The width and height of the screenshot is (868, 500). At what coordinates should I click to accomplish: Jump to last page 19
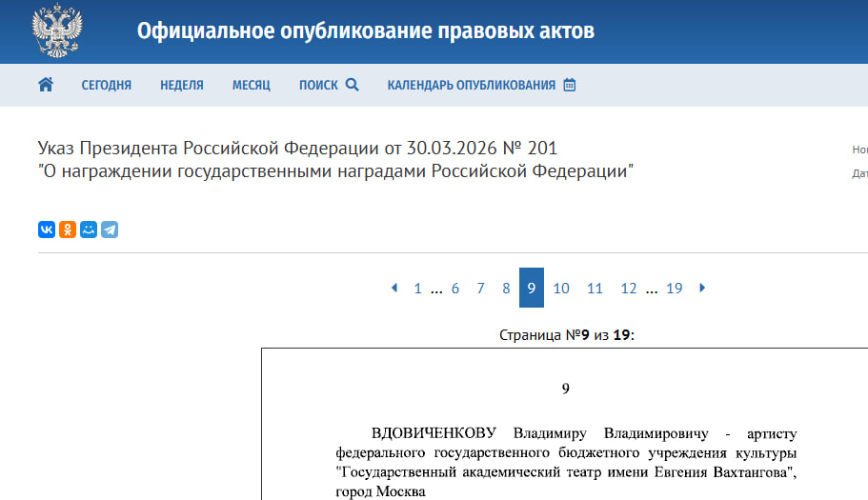click(674, 289)
